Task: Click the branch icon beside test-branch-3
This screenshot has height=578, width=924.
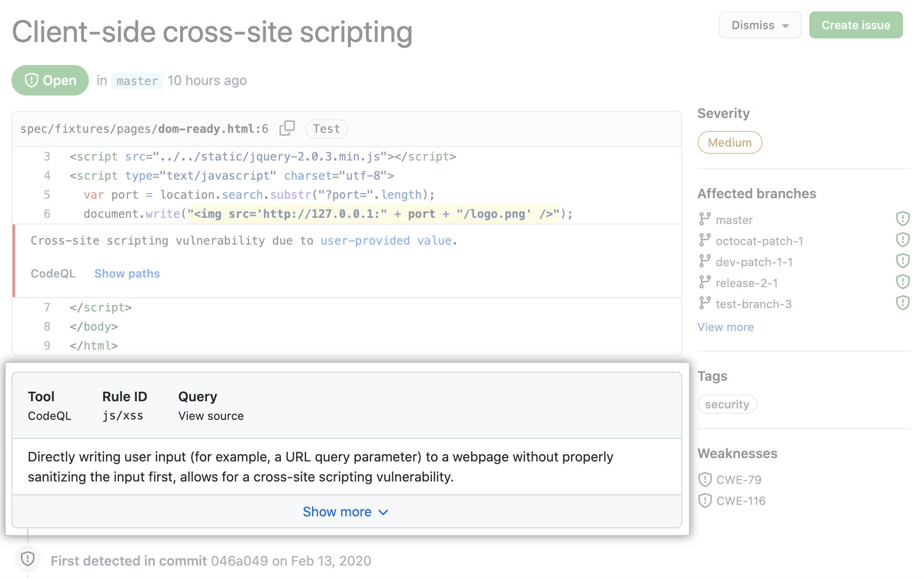Action: pos(705,303)
